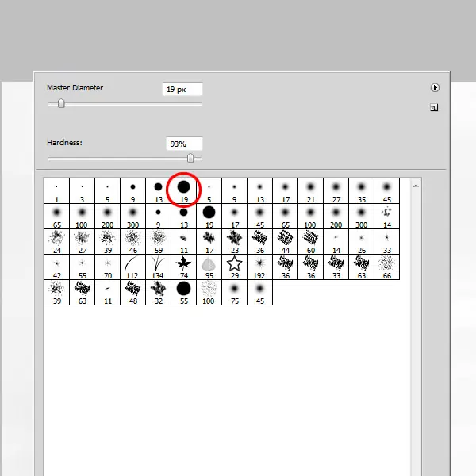This screenshot has height=476, width=476.
Task: Select the star 42 brush
Action: (57, 267)
